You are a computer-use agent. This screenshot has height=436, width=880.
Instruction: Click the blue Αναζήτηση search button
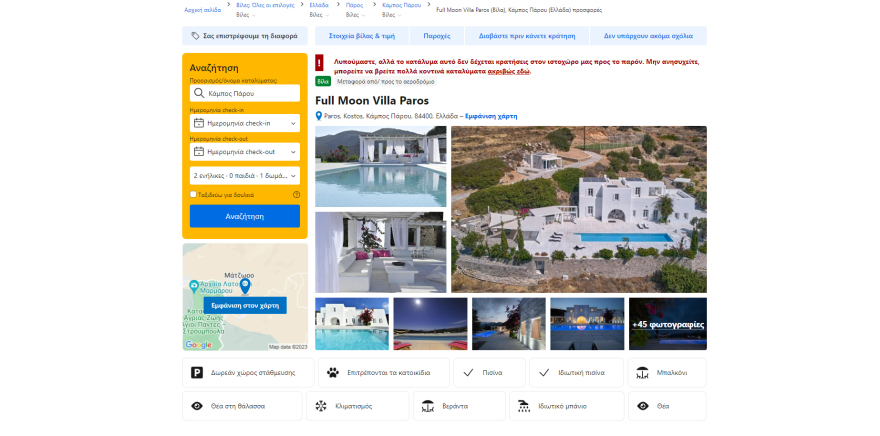245,217
